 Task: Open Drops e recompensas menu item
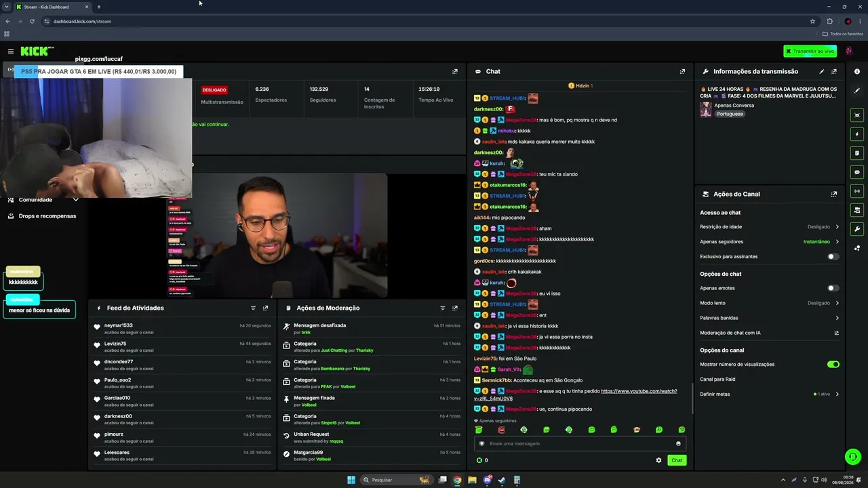click(x=42, y=216)
